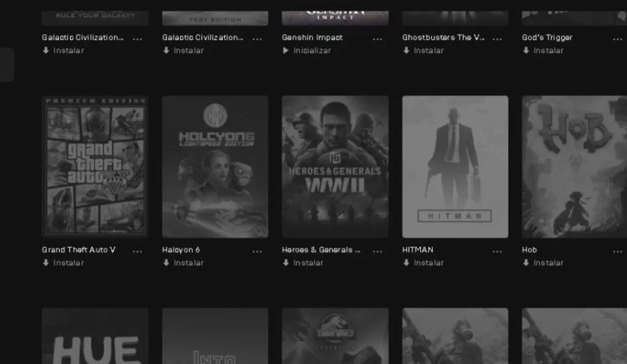Click the title "Grand Theft Auto V"
The image size is (627, 364).
coord(79,250)
